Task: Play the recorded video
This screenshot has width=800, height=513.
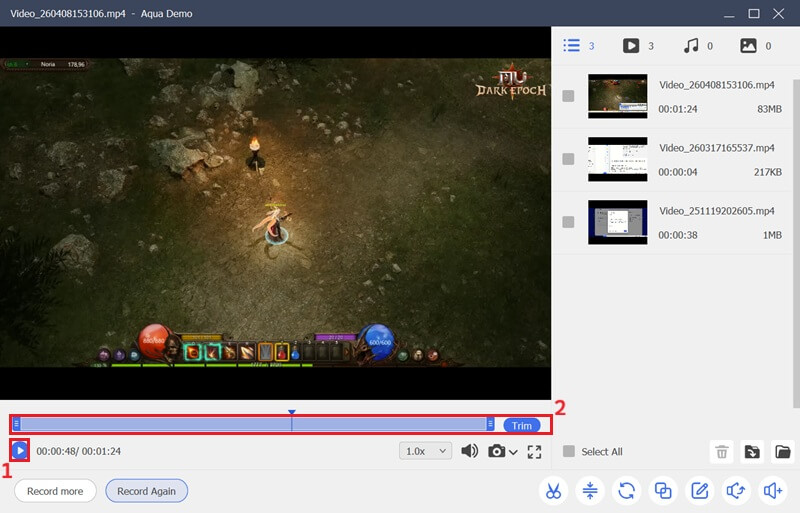Action: (20, 451)
